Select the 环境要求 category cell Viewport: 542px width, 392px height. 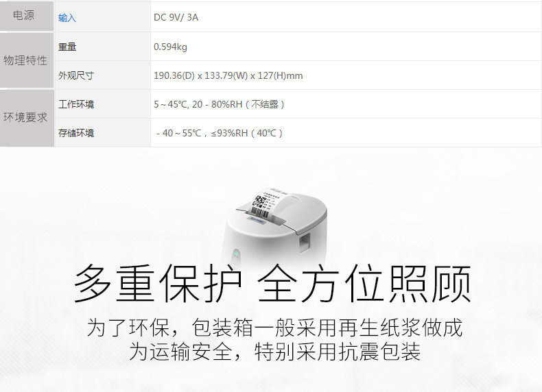27,118
